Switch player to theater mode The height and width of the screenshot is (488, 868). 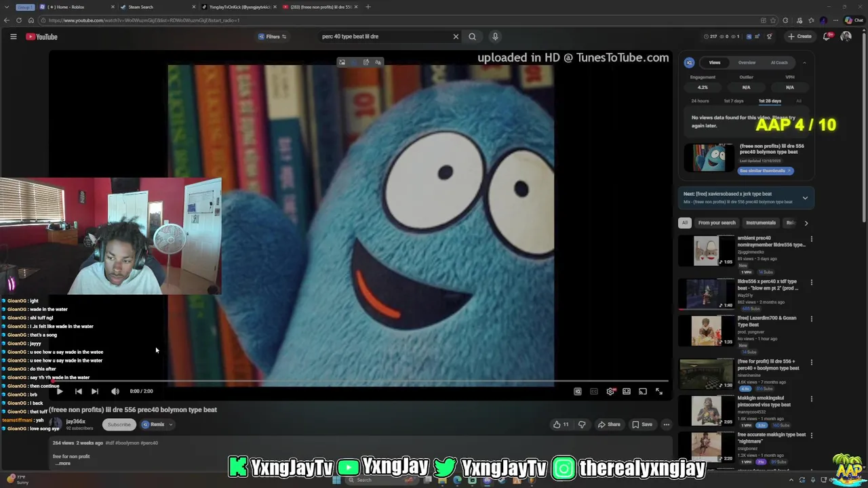(x=627, y=391)
